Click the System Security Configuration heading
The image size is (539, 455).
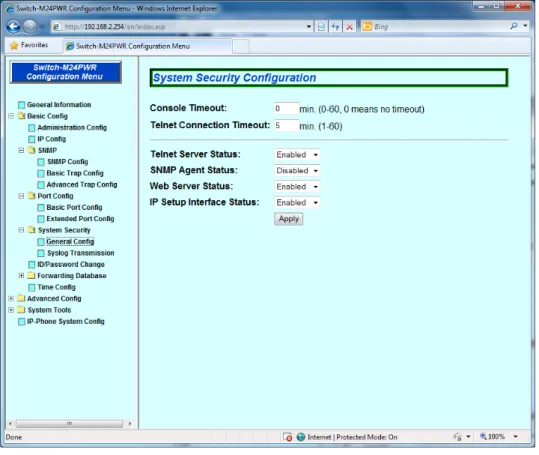234,78
